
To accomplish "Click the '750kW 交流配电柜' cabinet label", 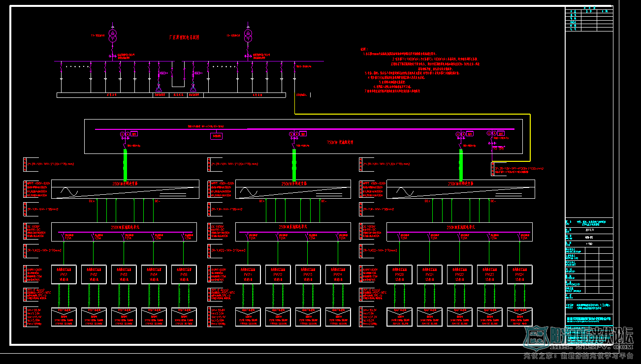I will coord(340,142).
